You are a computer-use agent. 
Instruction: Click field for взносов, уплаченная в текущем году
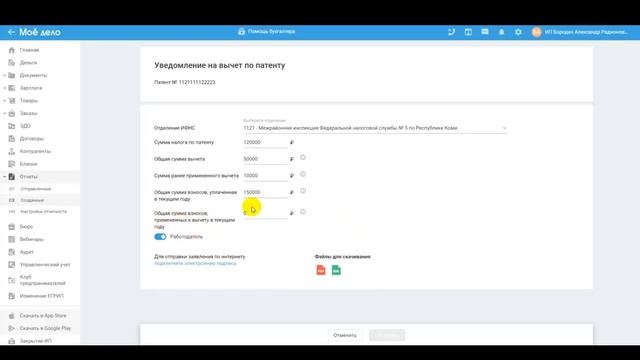[265, 192]
